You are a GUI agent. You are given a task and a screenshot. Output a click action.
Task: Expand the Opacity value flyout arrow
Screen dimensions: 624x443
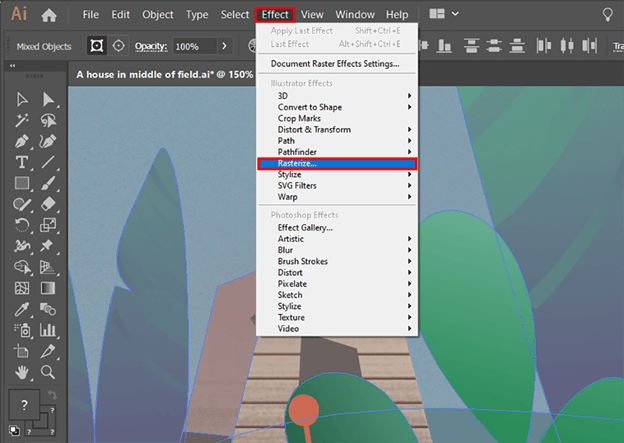[x=224, y=46]
